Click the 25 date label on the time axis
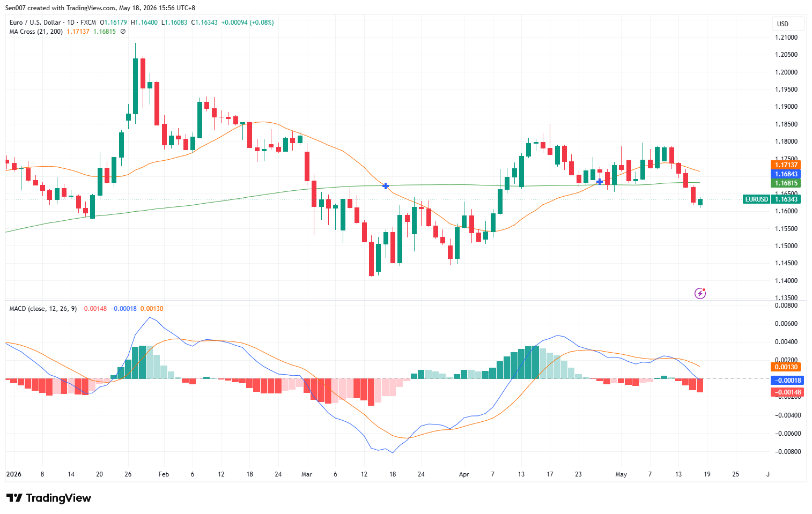 point(735,474)
